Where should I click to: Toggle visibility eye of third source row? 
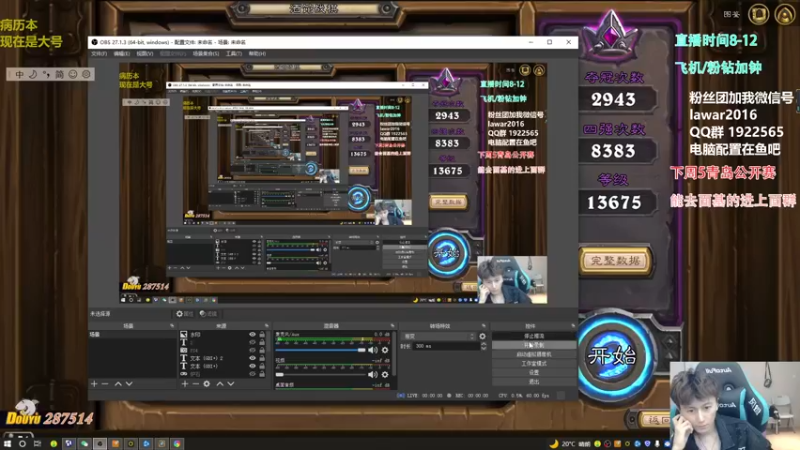tap(252, 350)
